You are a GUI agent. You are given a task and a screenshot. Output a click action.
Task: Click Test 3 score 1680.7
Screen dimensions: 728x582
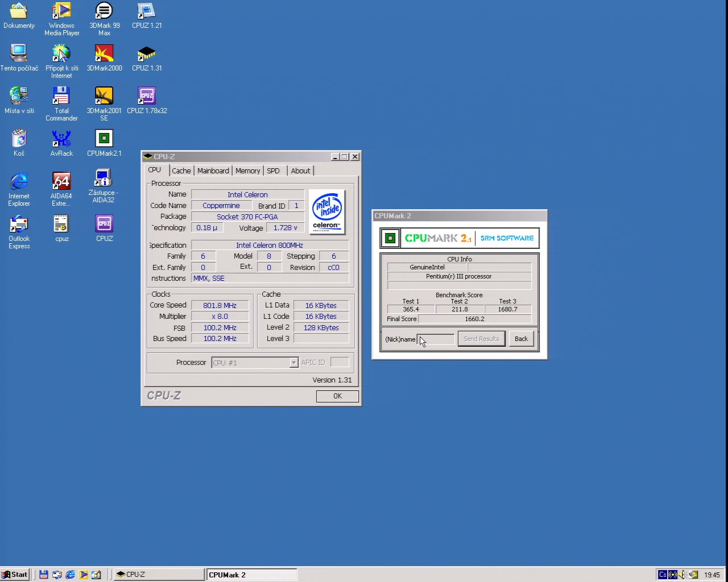[x=507, y=309]
